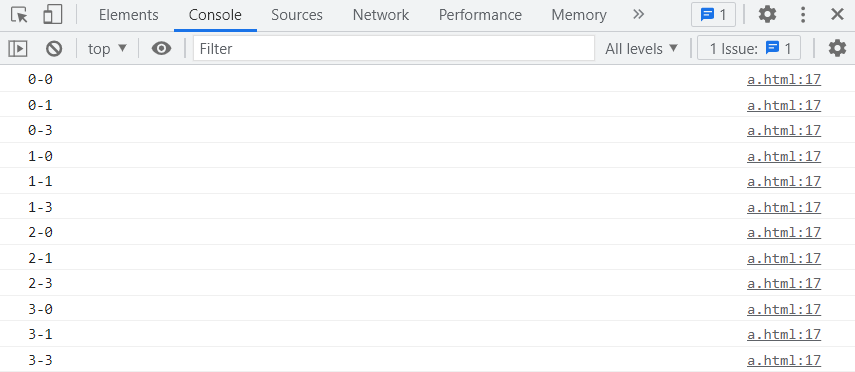
Task: Switch to the Network tab
Action: [x=381, y=15]
